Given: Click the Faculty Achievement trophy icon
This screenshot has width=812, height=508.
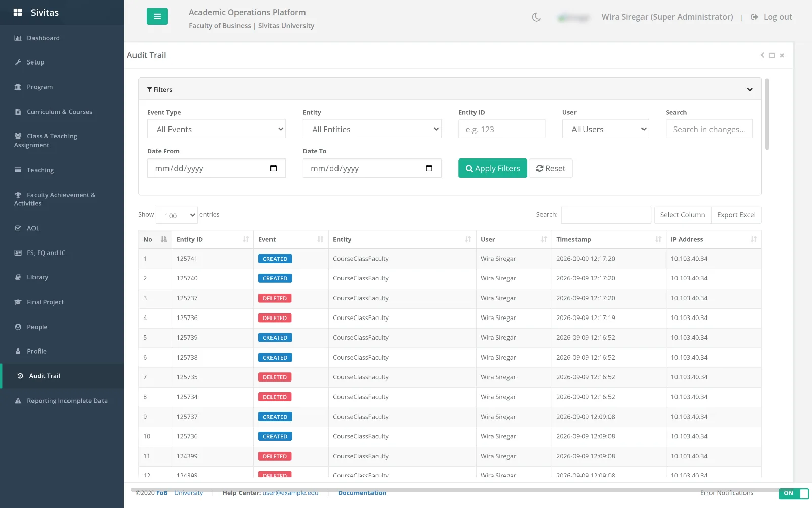Looking at the screenshot, I should (x=18, y=195).
